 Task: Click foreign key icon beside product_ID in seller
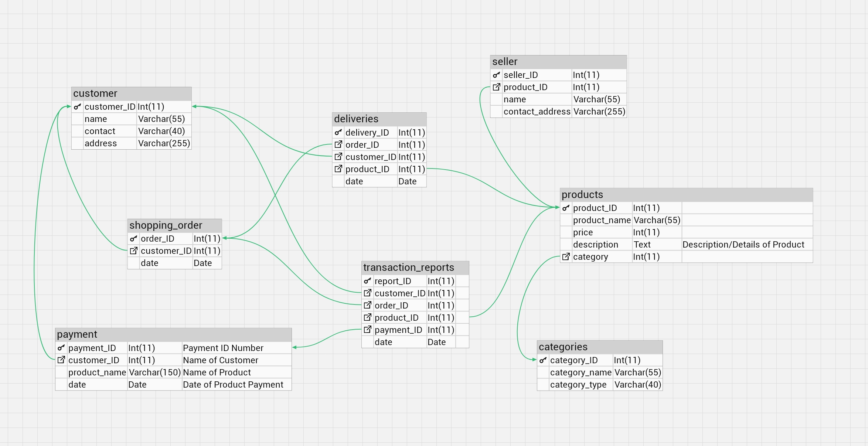pyautogui.click(x=496, y=87)
